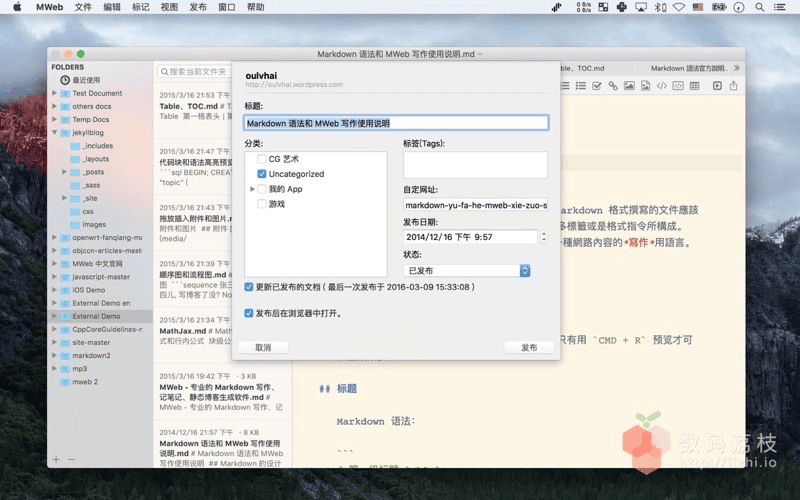Open the 帮助 menu

point(256,7)
